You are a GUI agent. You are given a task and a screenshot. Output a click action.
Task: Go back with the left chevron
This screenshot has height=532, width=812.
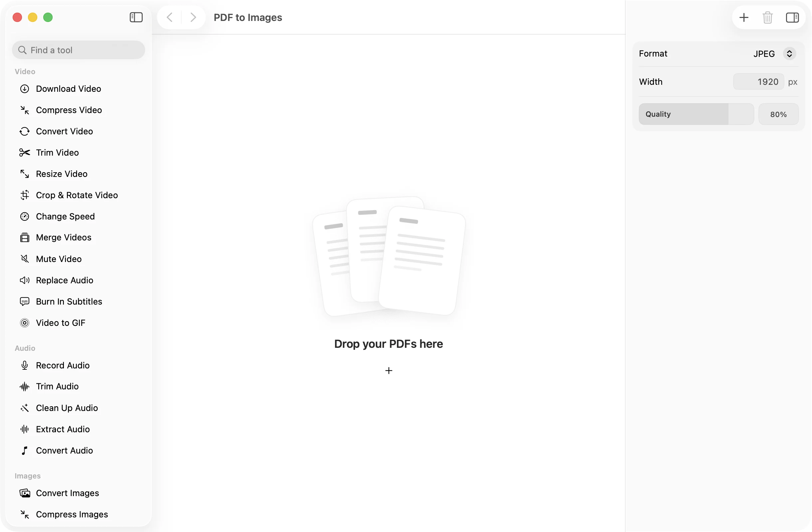pos(170,17)
